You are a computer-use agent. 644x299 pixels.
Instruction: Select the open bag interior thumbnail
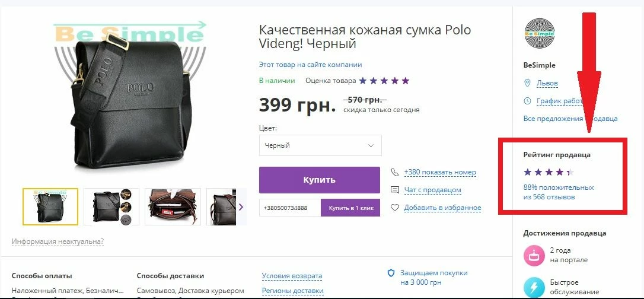tap(173, 206)
